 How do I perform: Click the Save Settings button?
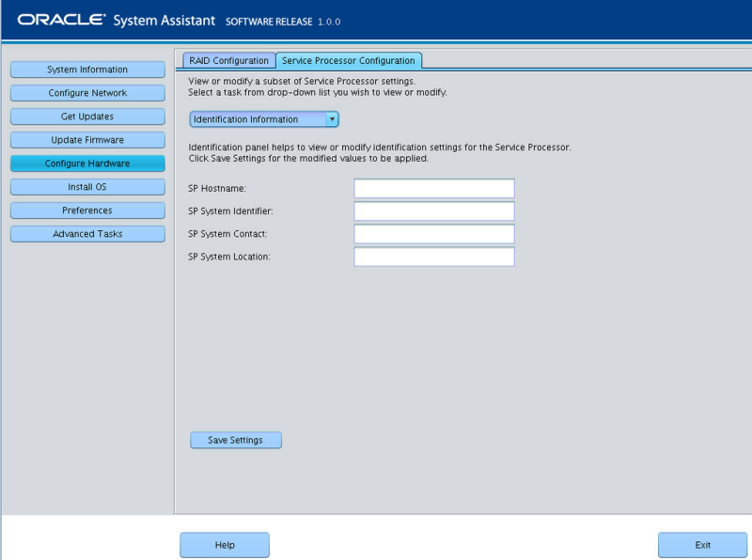(x=236, y=440)
